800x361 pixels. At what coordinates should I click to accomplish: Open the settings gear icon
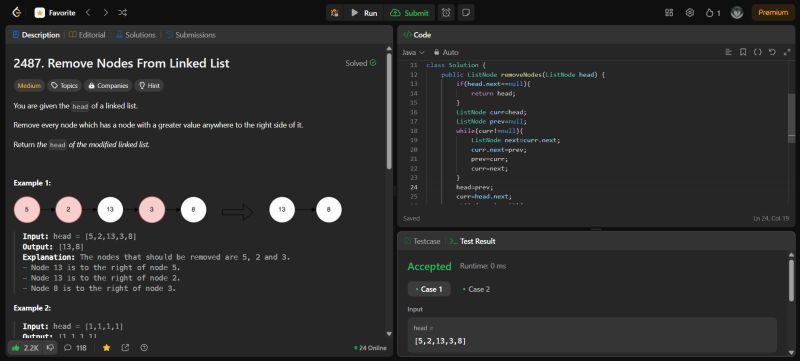pyautogui.click(x=690, y=13)
